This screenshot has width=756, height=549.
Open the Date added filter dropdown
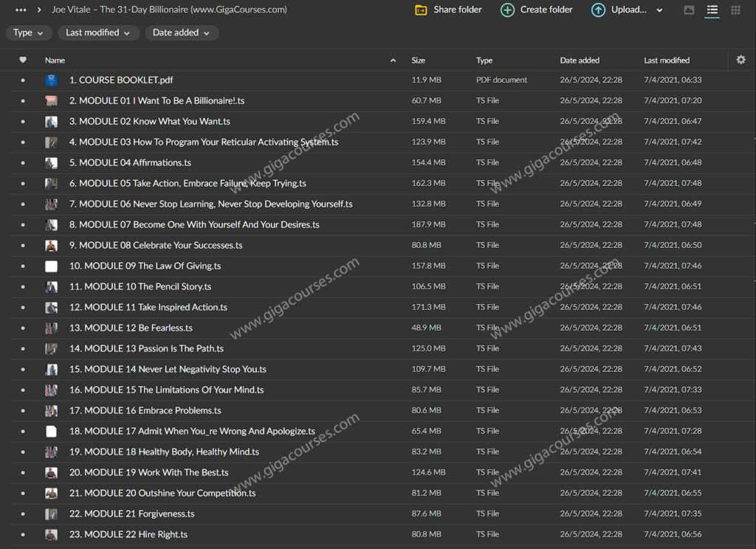click(x=181, y=32)
